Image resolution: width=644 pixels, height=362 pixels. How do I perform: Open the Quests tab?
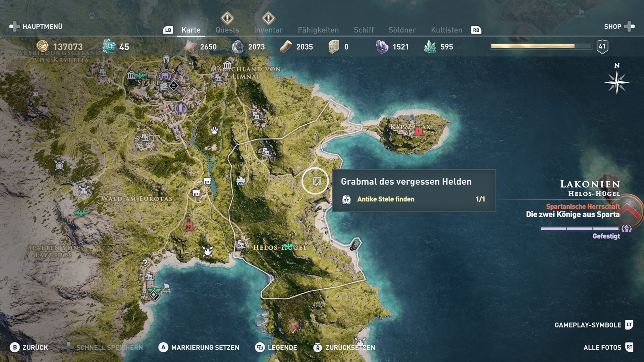point(227,30)
